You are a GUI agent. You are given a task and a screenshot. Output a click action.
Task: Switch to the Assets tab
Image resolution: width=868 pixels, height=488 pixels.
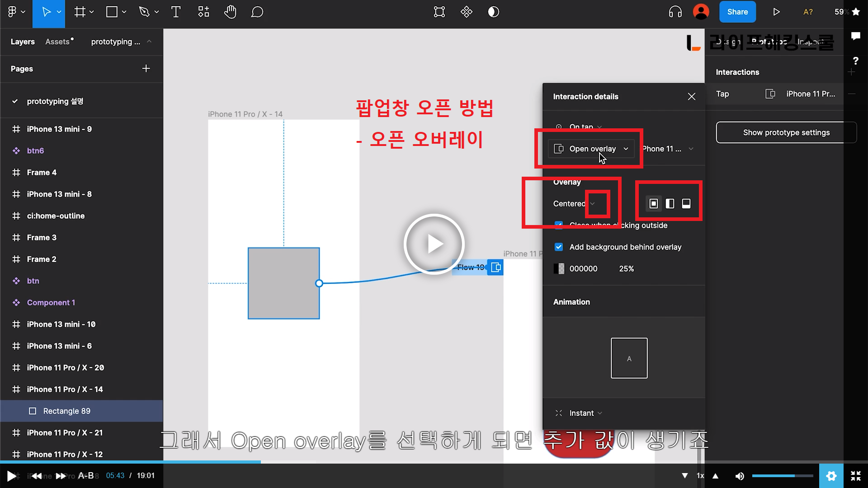(58, 42)
